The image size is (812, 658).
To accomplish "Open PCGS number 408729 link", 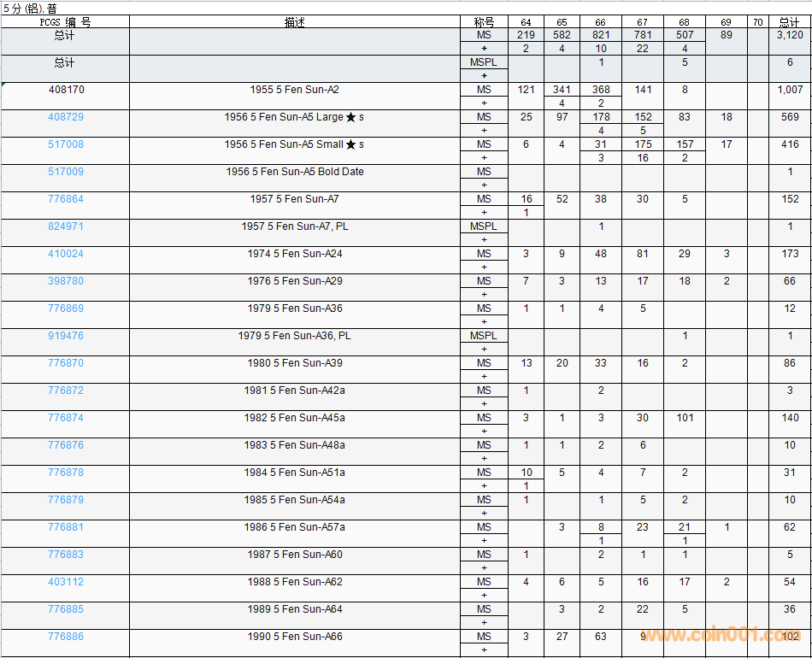I will click(x=66, y=117).
